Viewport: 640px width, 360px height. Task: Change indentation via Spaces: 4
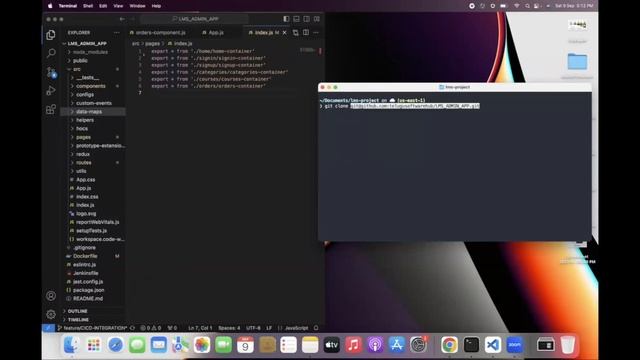pyautogui.click(x=229, y=328)
